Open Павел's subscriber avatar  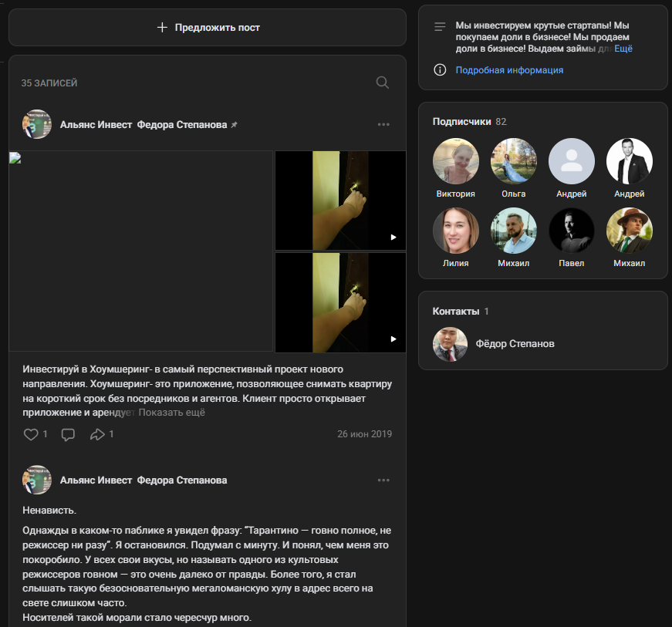[571, 230]
